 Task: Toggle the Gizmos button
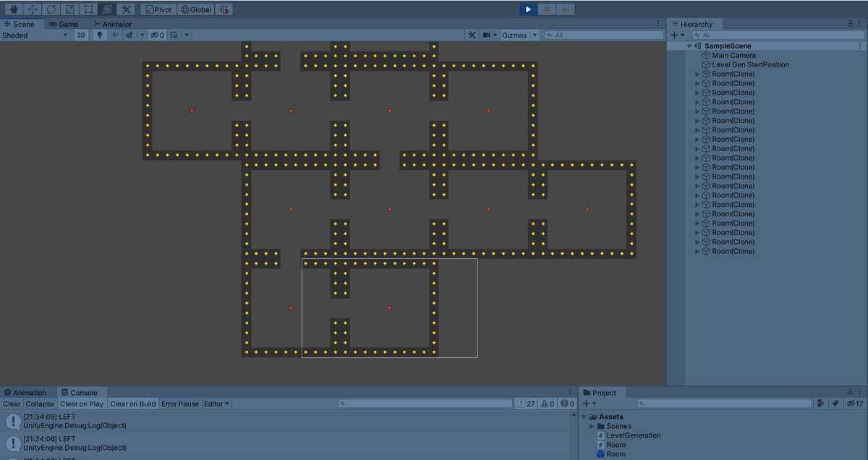tap(514, 35)
